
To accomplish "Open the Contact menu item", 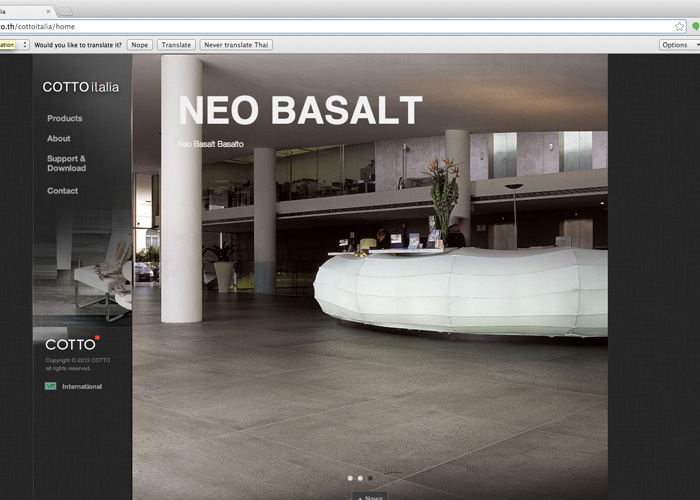I will click(x=62, y=191).
